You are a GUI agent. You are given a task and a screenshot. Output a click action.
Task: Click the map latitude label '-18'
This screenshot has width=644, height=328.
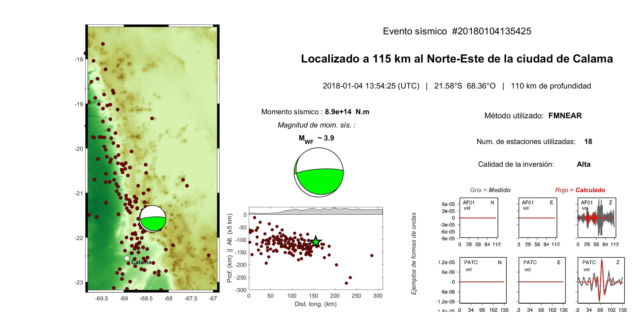click(x=79, y=60)
